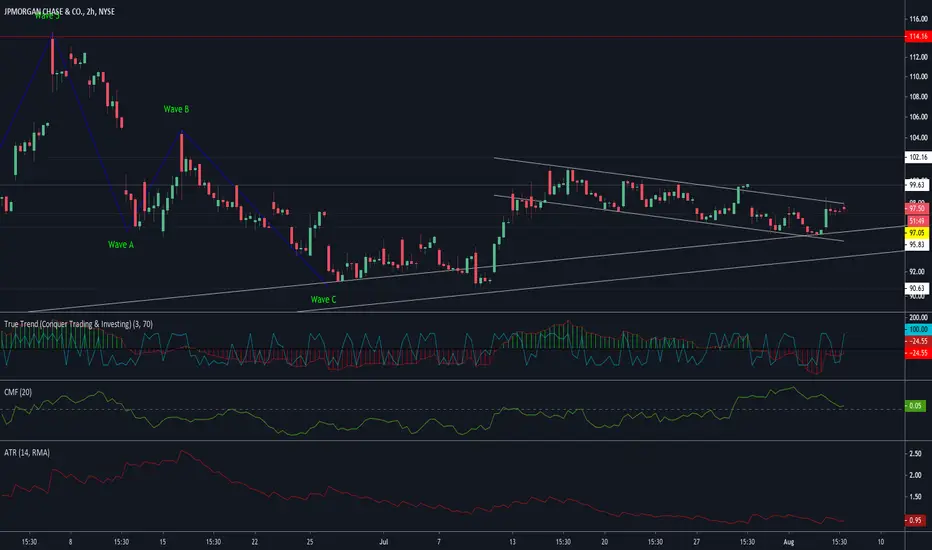Click the 'Aug' date on time axis
The image size is (932, 550).
[789, 542]
